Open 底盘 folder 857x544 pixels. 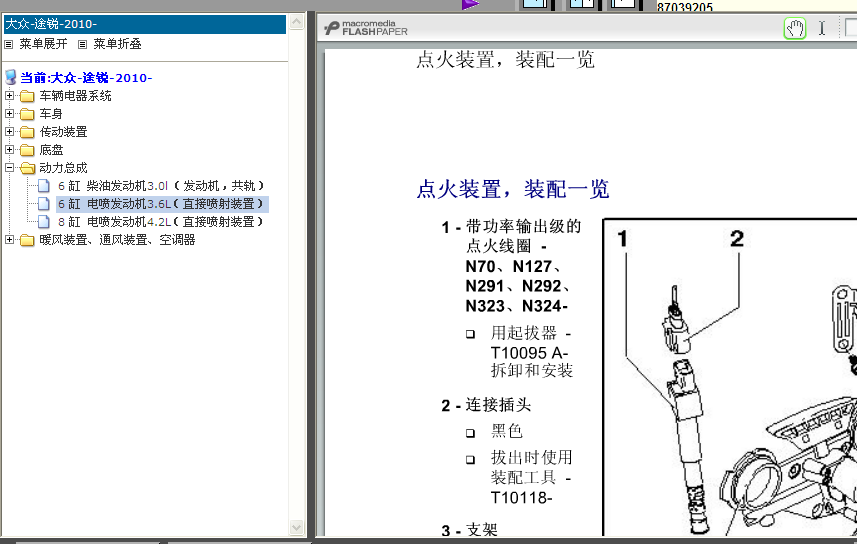(51, 150)
